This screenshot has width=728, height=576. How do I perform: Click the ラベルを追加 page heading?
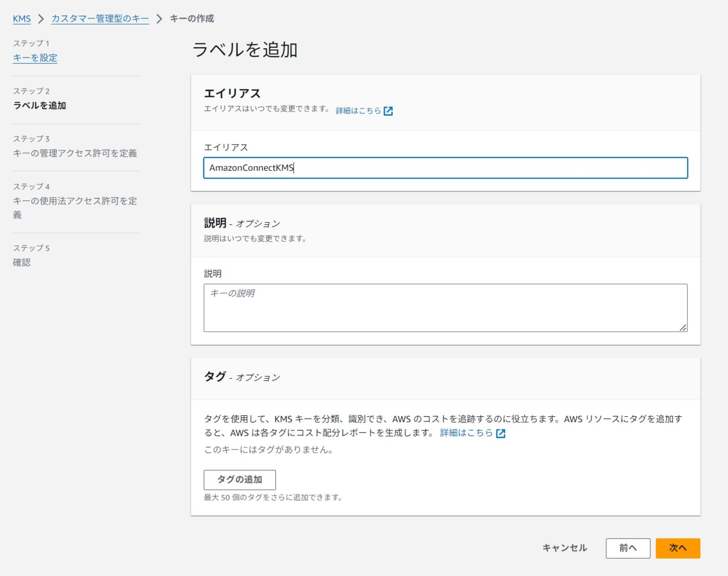point(245,49)
